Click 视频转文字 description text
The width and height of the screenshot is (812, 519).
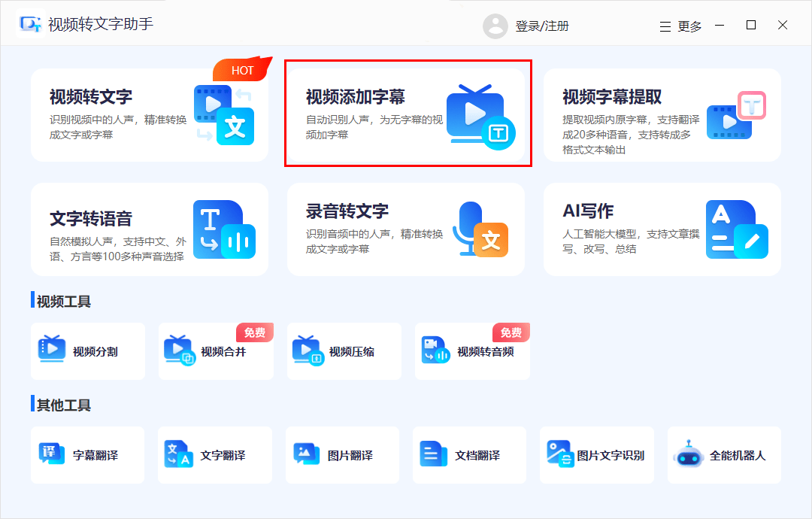117,127
